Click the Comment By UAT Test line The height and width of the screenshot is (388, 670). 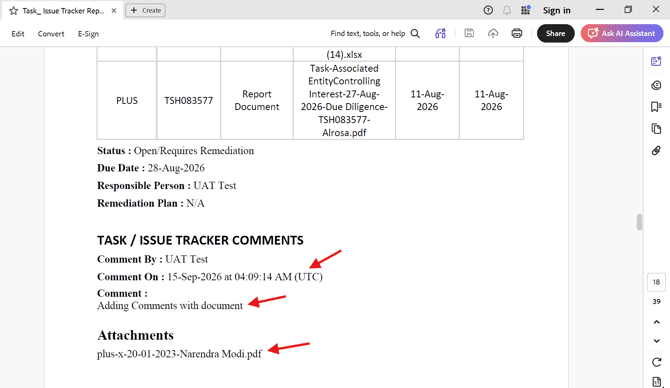pos(152,259)
